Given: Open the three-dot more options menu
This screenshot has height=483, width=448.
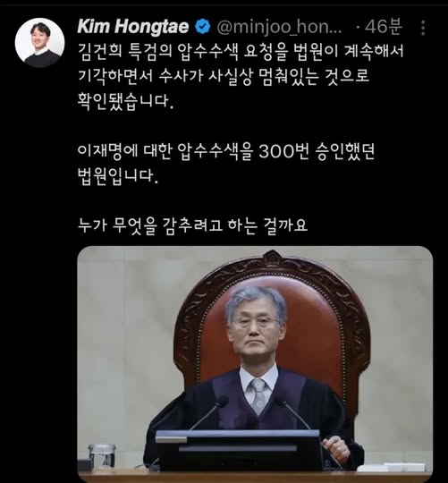Looking at the screenshot, I should (423, 28).
